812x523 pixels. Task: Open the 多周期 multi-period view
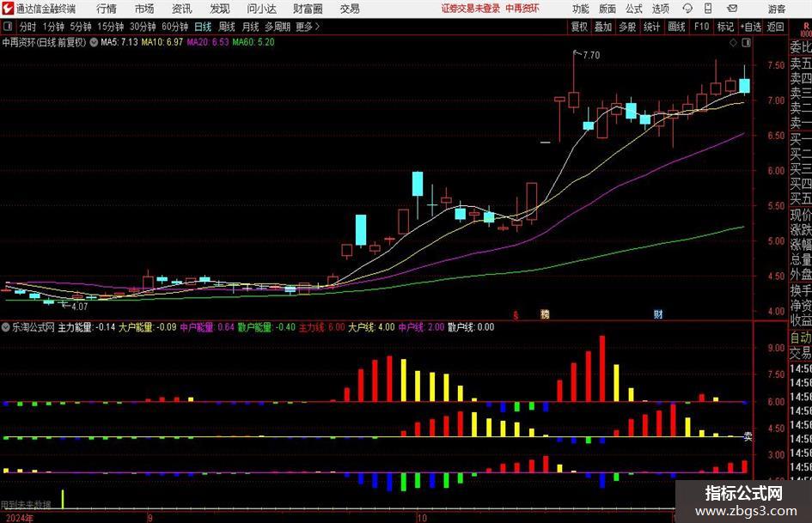278,27
